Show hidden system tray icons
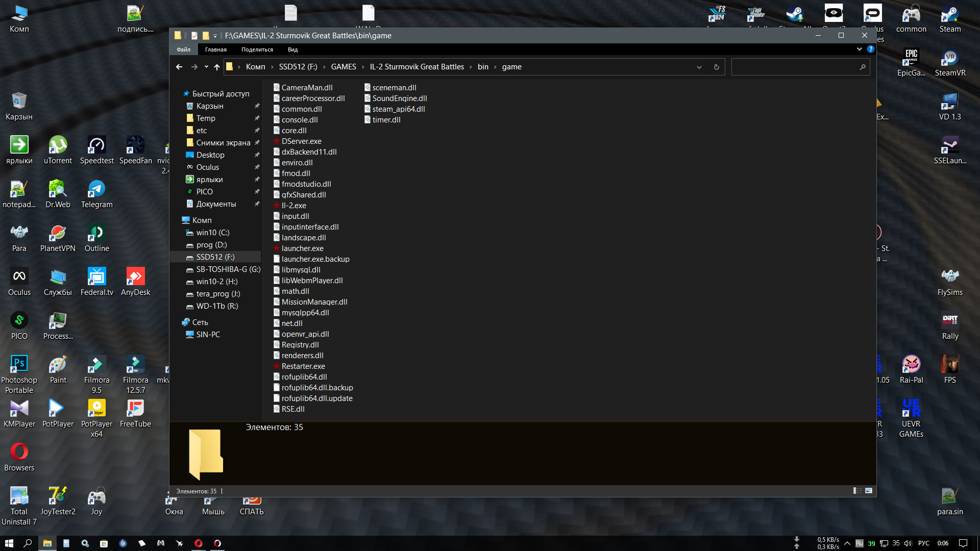Image resolution: width=980 pixels, height=551 pixels. pyautogui.click(x=847, y=543)
